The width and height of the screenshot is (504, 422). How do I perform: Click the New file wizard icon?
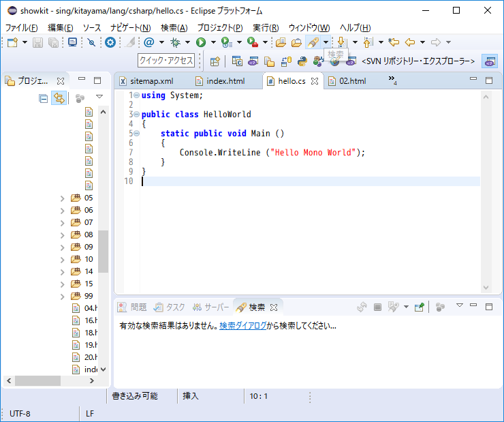(x=12, y=42)
